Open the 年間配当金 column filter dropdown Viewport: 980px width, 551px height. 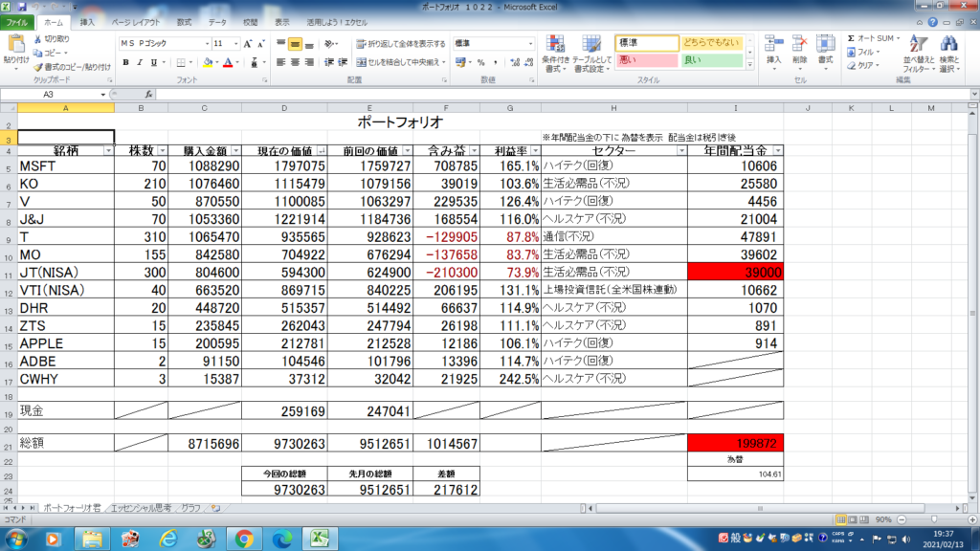(x=777, y=150)
